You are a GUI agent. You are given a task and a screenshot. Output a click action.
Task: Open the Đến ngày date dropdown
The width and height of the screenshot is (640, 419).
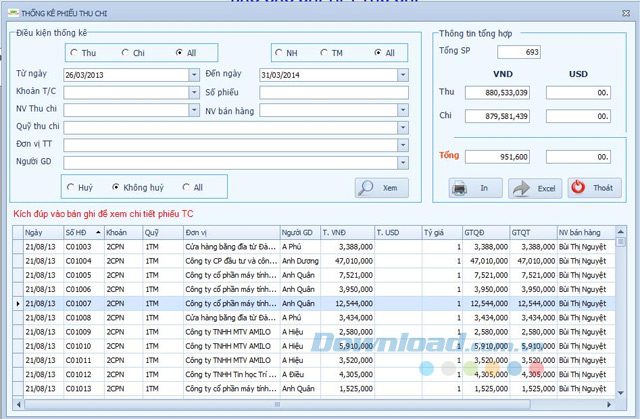[402, 75]
